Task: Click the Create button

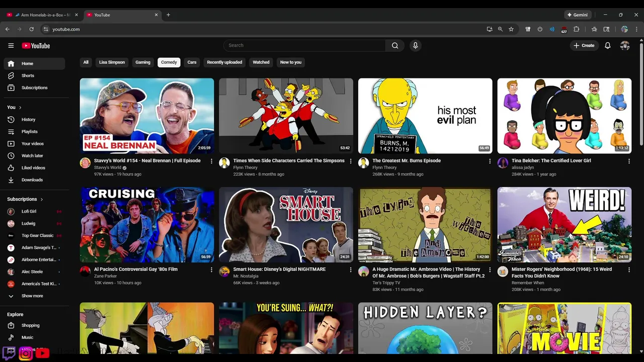Action: tap(584, 45)
